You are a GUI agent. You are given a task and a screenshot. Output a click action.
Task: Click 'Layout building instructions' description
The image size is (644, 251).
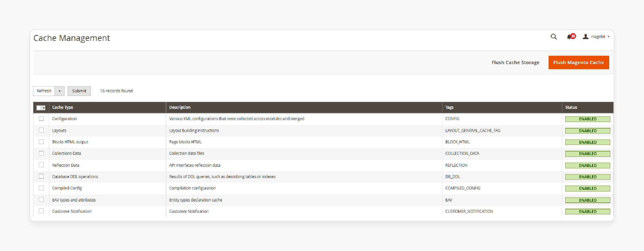(194, 130)
